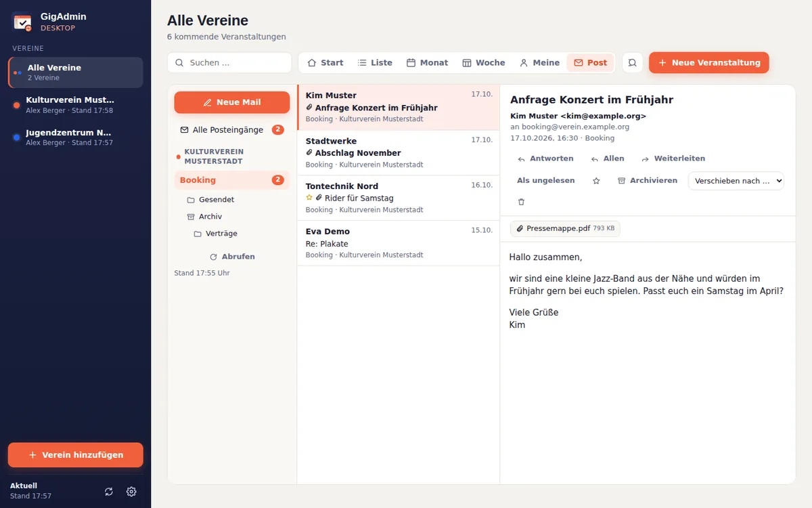Click the Stand 17:55 Uhr status text
The image size is (812, 508).
202,273
